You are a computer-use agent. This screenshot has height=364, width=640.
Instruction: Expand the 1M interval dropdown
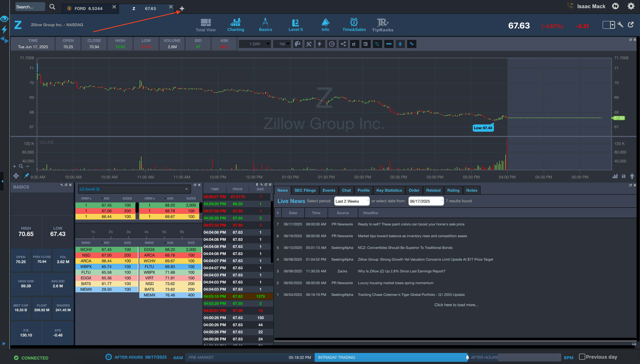tap(282, 44)
